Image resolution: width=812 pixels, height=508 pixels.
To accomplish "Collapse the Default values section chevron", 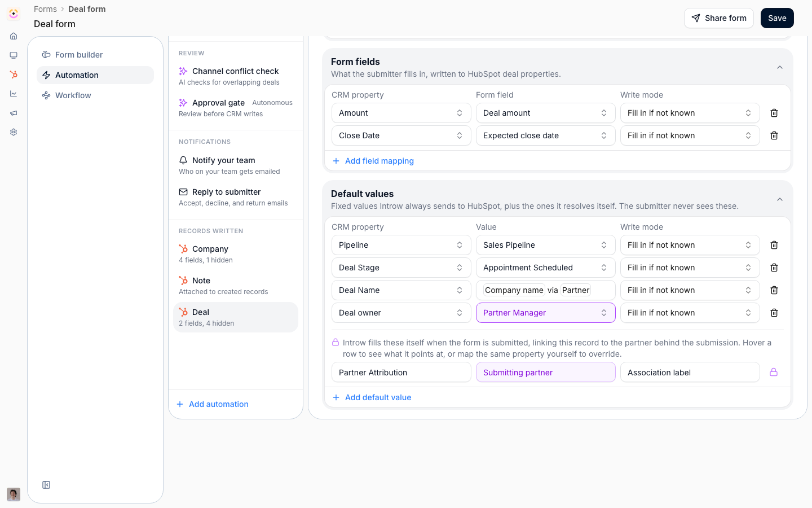I will tap(780, 199).
